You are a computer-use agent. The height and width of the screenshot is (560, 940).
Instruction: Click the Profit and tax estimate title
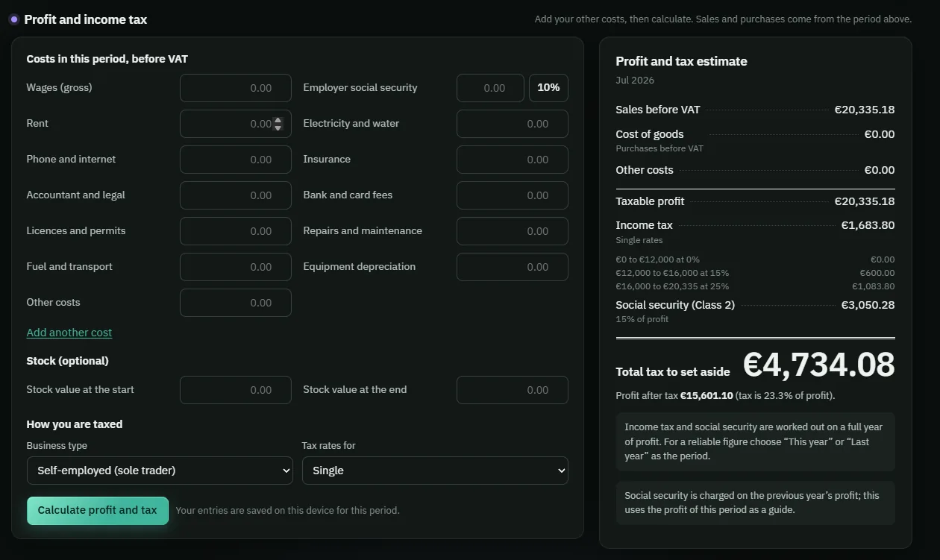681,61
